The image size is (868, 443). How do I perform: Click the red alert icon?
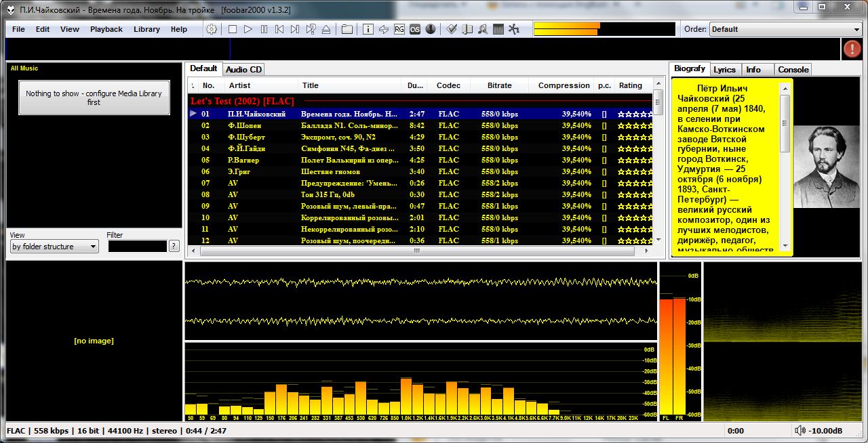point(852,49)
